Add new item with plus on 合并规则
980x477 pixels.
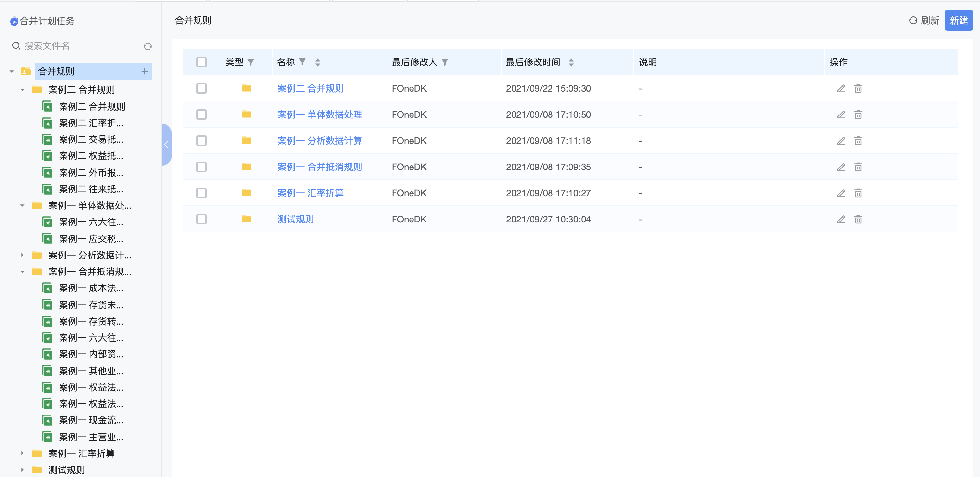[x=145, y=71]
